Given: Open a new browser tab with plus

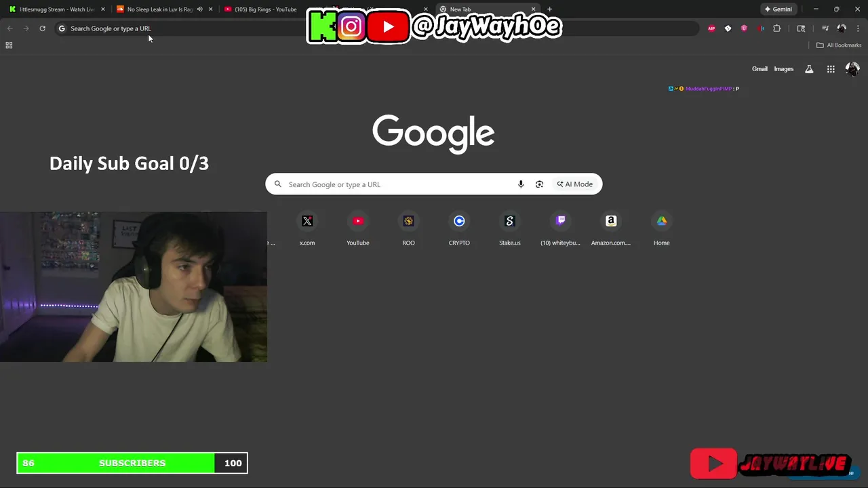Looking at the screenshot, I should (x=549, y=9).
